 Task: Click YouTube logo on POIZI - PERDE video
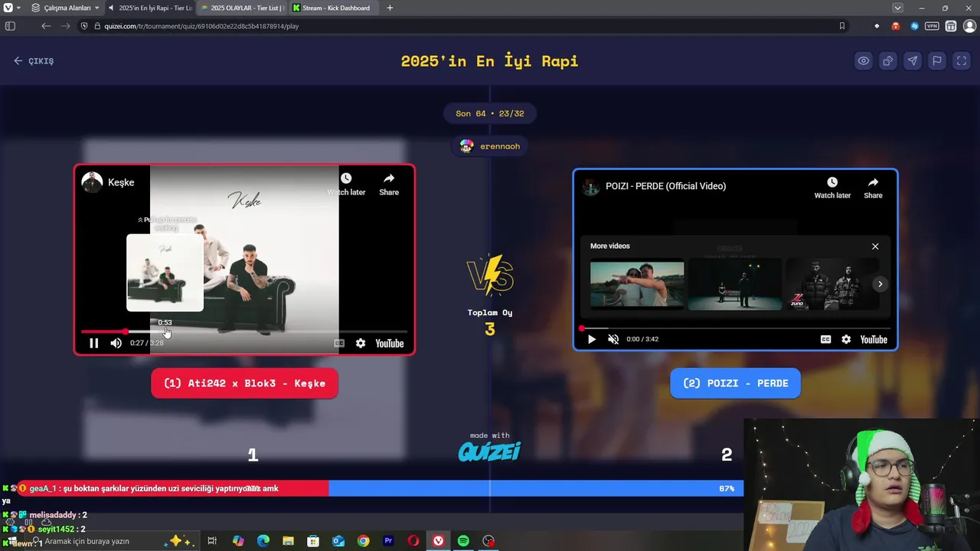[874, 339]
